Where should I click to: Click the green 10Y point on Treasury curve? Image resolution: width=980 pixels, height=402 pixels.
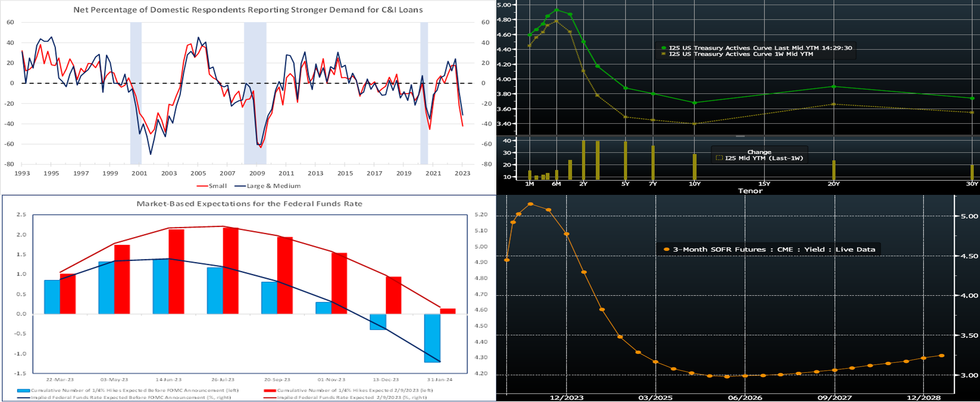pyautogui.click(x=694, y=103)
